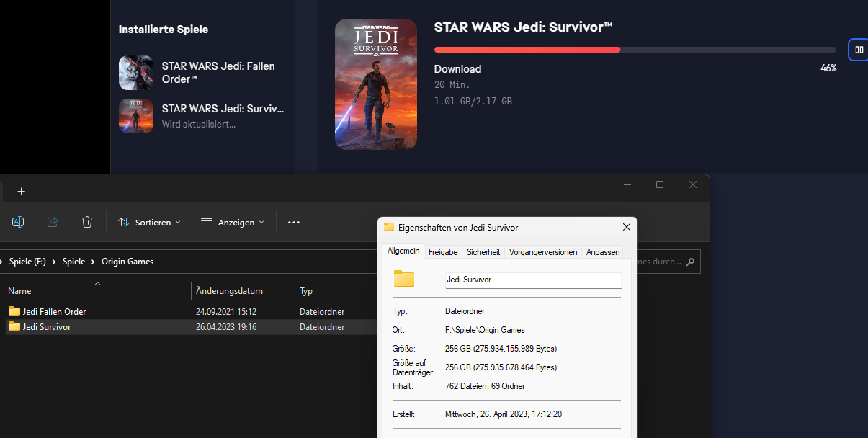
Task: Switch to the Freigabe tab
Action: [443, 252]
